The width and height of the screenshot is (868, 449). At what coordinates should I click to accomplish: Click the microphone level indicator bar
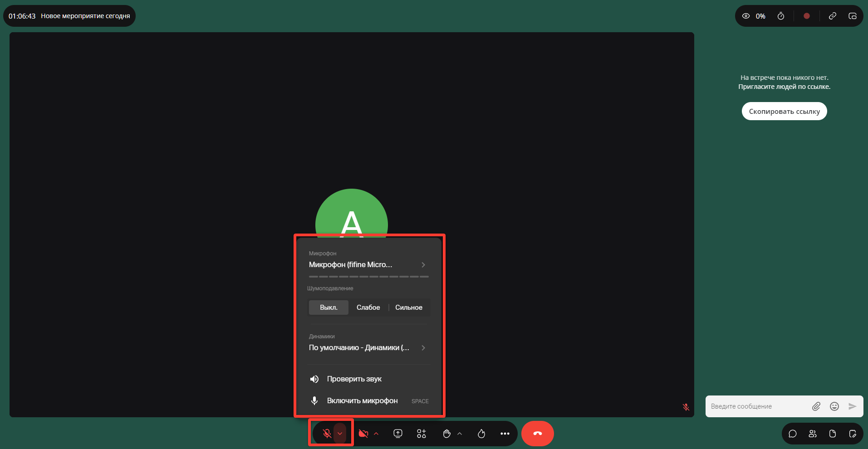369,277
